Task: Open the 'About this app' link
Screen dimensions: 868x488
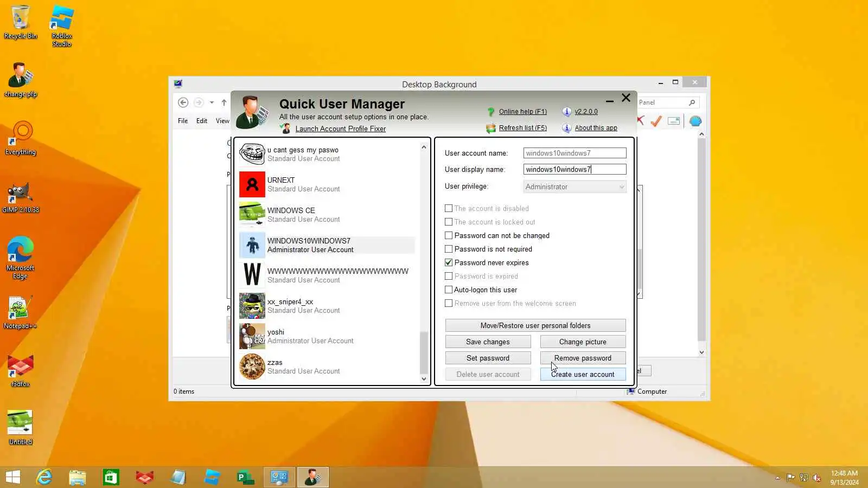Action: (x=596, y=128)
